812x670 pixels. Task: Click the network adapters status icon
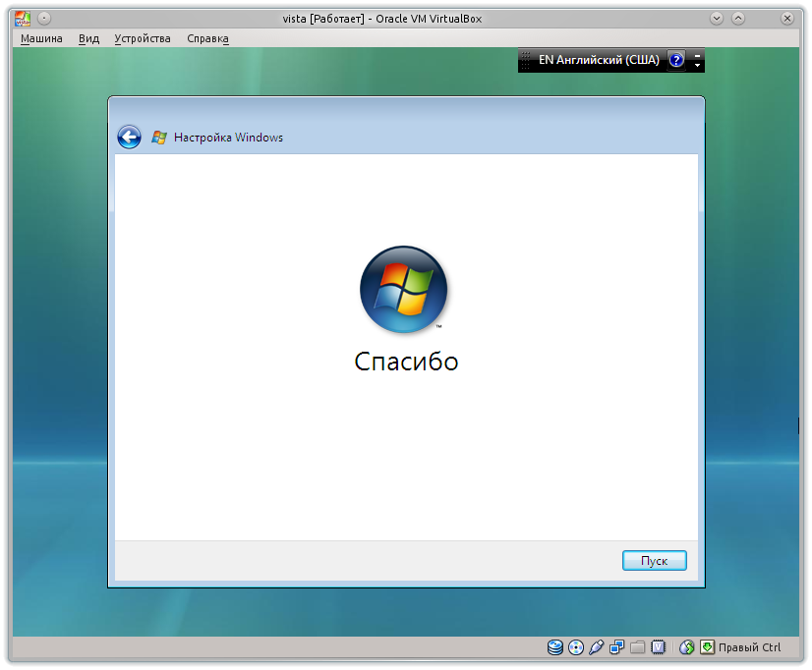(617, 647)
